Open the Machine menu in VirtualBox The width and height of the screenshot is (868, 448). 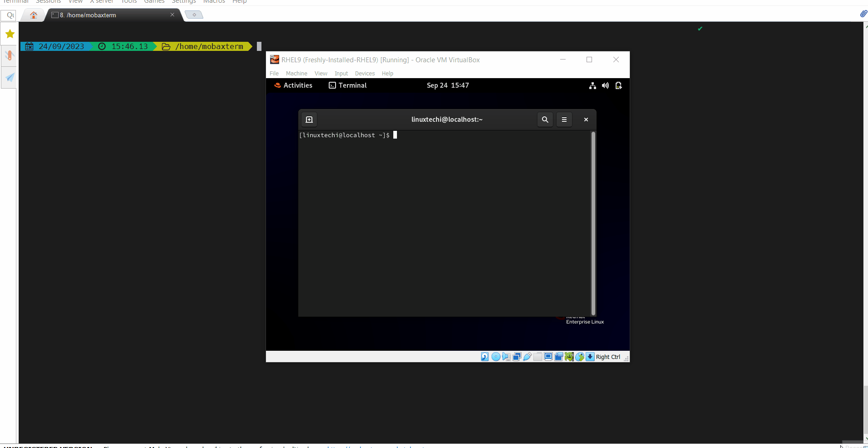click(296, 73)
